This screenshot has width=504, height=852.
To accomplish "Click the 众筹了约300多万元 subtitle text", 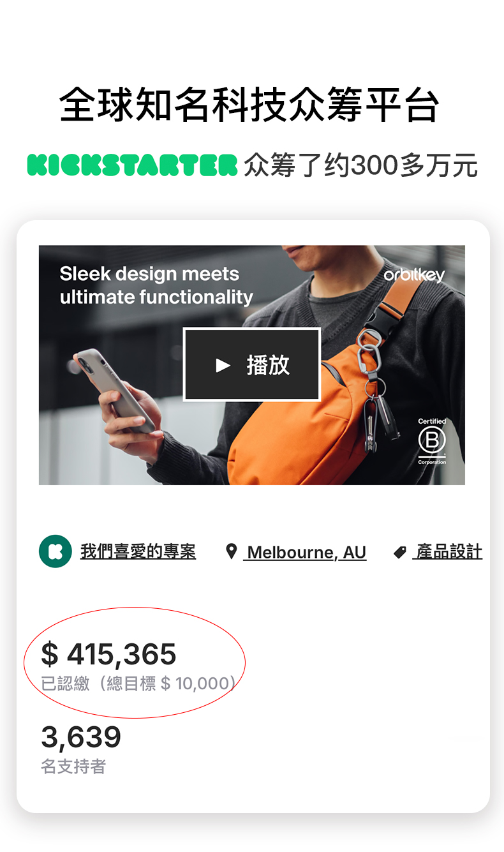I will [360, 165].
